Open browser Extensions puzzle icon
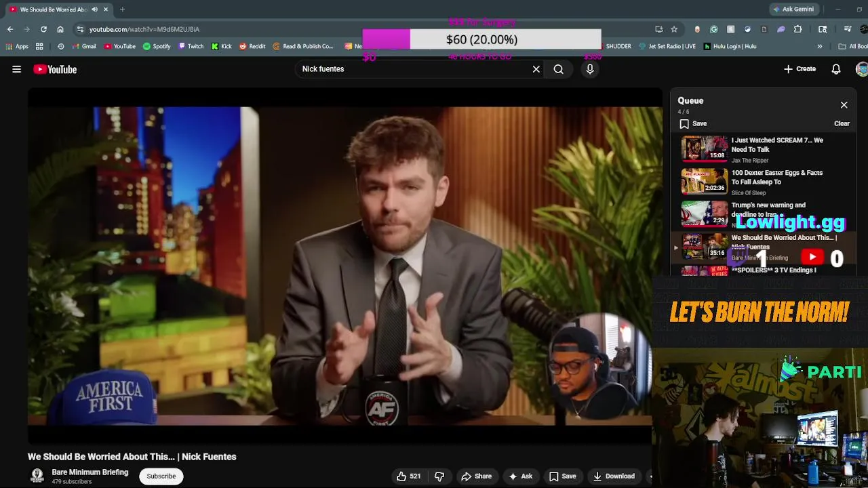Screen dimensions: 868x488 [798, 29]
